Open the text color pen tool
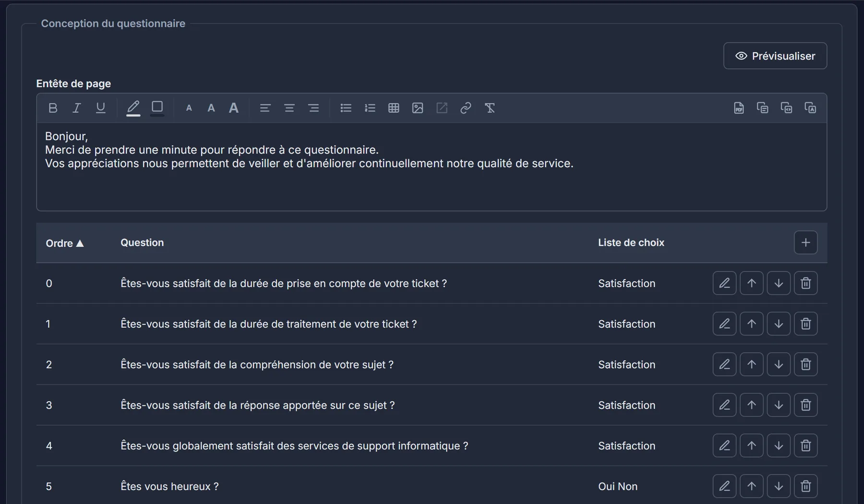The width and height of the screenshot is (864, 504). pyautogui.click(x=133, y=108)
